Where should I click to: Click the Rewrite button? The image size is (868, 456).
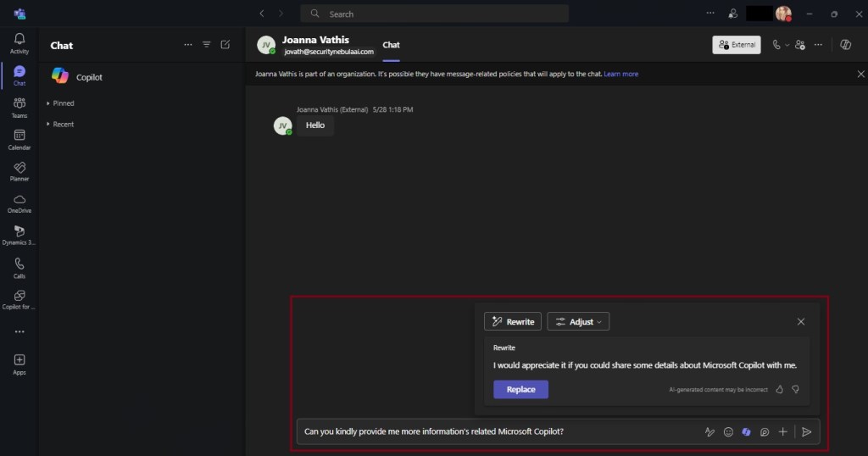[x=512, y=322]
